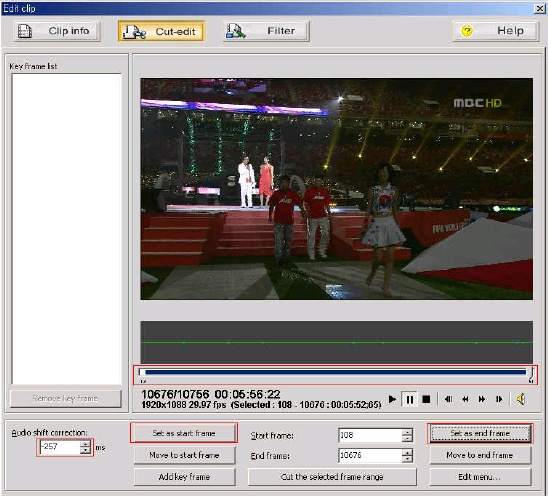The height and width of the screenshot is (496, 548).
Task: Step back one frame icon
Action: [x=448, y=399]
